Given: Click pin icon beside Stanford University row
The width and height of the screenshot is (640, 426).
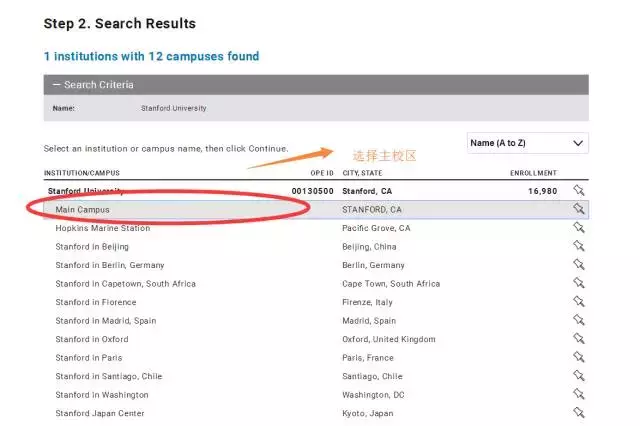Looking at the screenshot, I should tap(578, 190).
